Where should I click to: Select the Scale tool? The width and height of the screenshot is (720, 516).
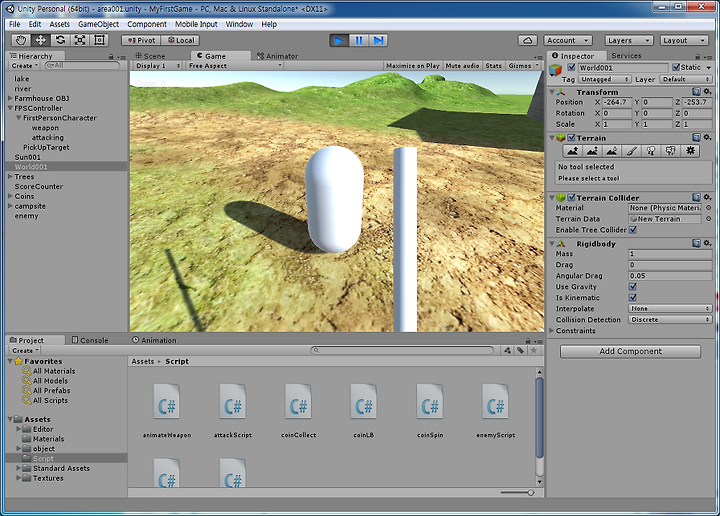80,40
